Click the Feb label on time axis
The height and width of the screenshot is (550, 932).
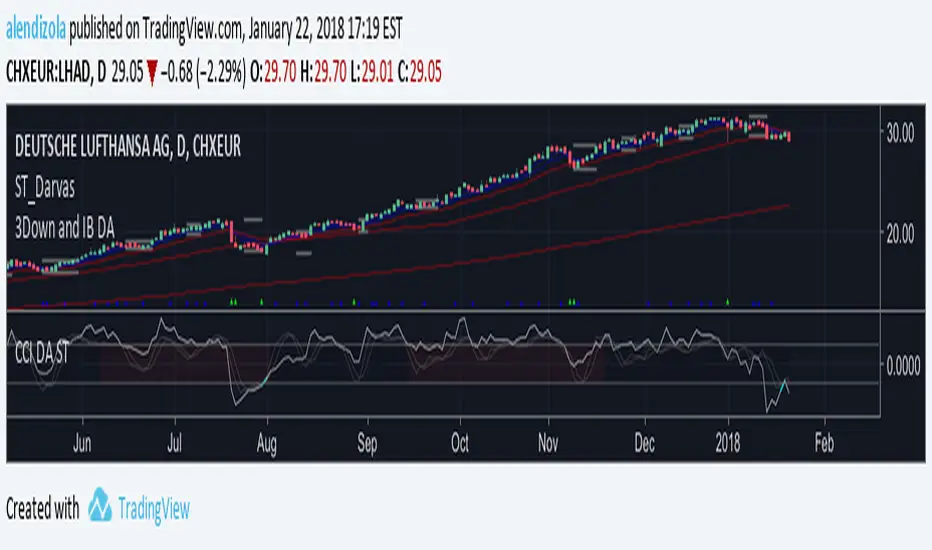click(824, 443)
